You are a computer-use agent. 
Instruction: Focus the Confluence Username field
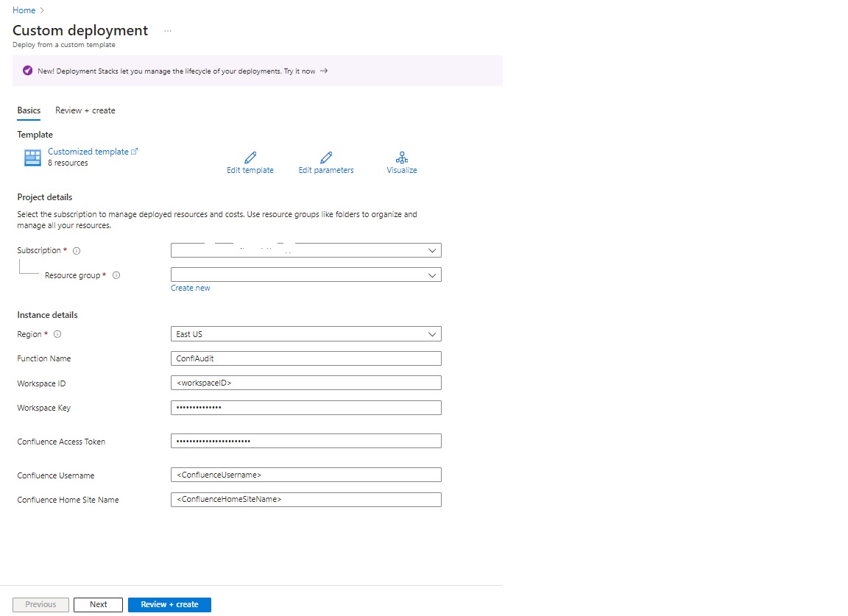point(306,475)
